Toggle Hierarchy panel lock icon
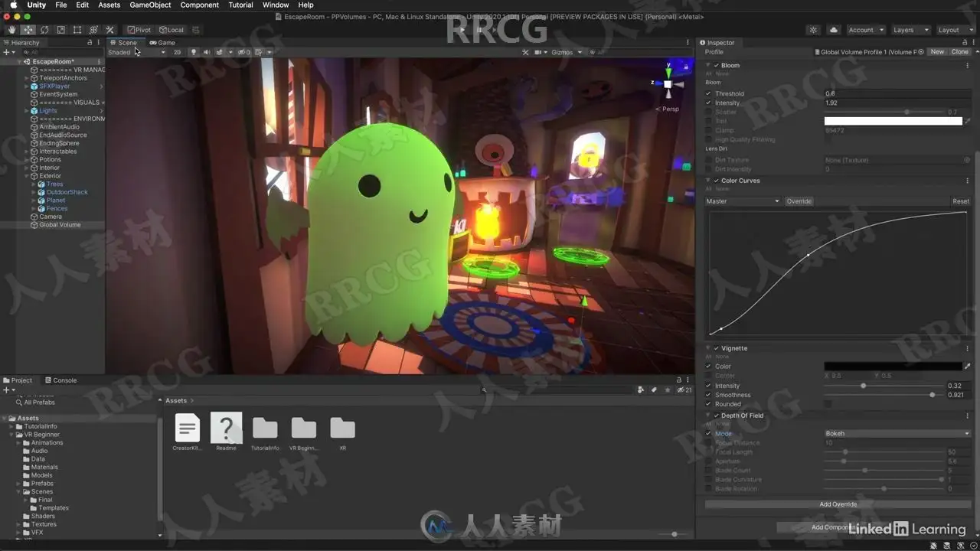980x551 pixels. [90, 43]
